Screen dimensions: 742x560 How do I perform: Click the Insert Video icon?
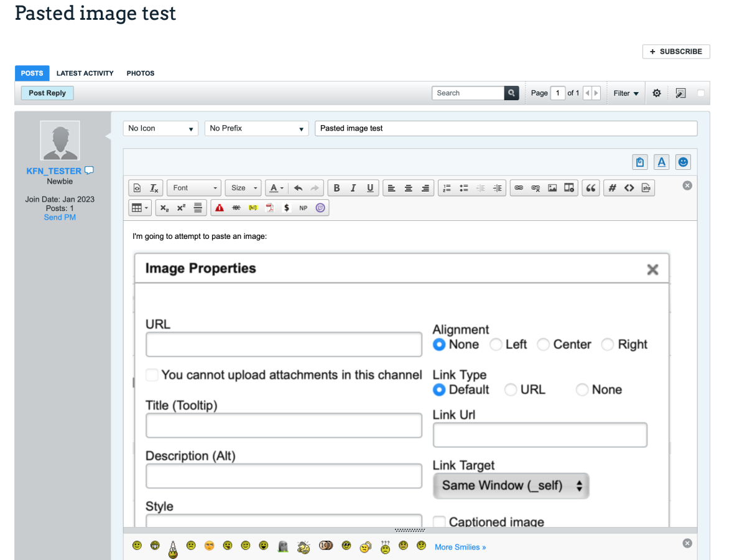[x=569, y=188]
